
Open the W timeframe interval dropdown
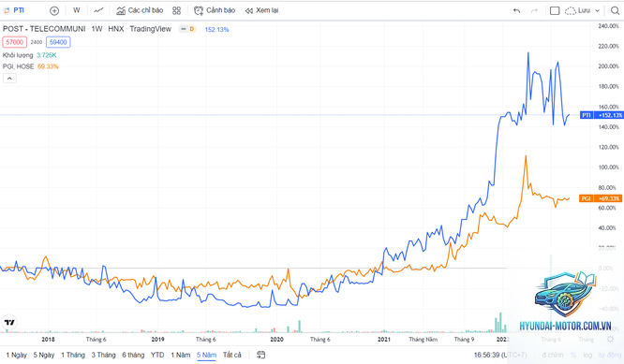77,10
